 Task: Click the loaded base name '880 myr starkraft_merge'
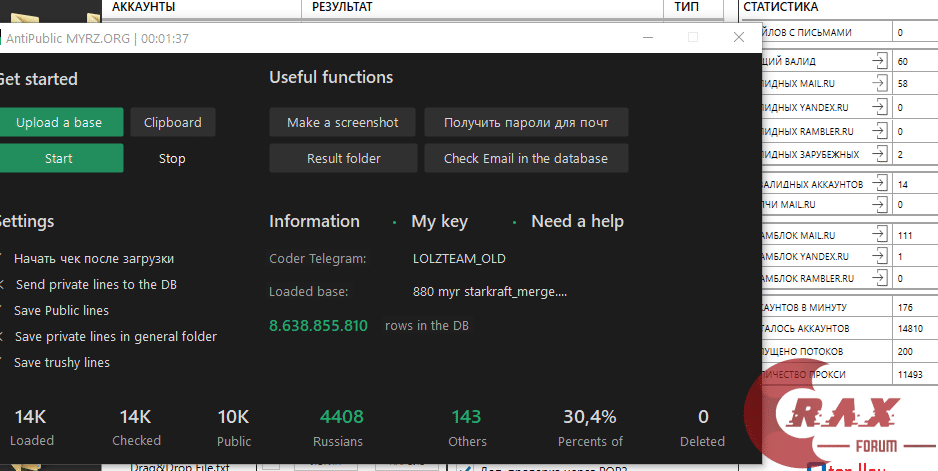[x=489, y=292]
